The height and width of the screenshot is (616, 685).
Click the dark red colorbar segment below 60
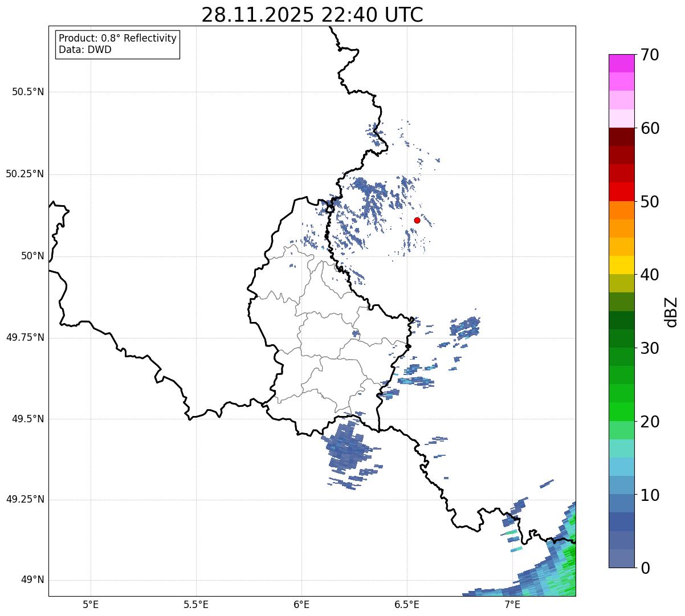click(621, 137)
